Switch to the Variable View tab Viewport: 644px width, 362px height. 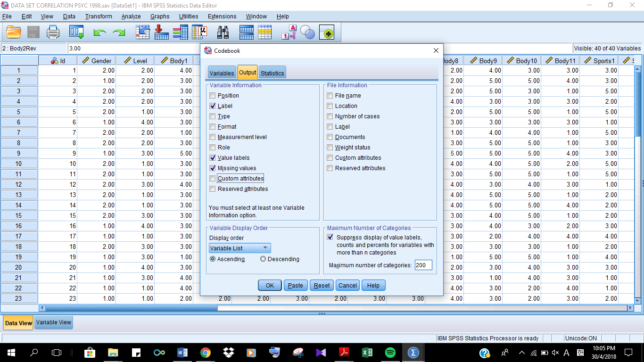coord(54,323)
